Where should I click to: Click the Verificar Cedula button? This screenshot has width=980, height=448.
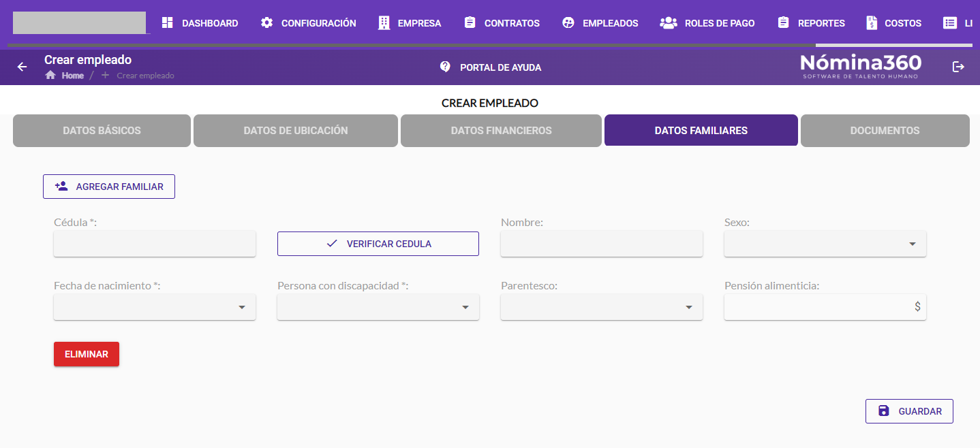tap(378, 244)
